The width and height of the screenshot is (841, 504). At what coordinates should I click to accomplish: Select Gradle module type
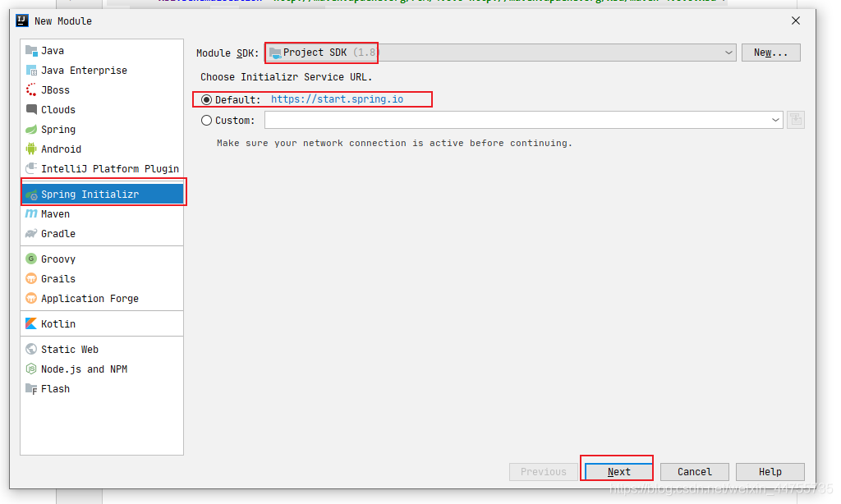pyautogui.click(x=102, y=234)
